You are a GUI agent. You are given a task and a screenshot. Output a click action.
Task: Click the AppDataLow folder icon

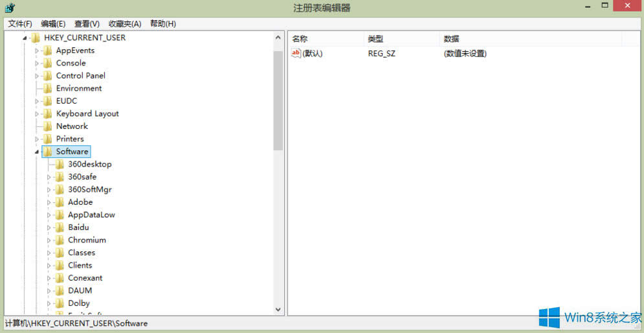point(60,215)
